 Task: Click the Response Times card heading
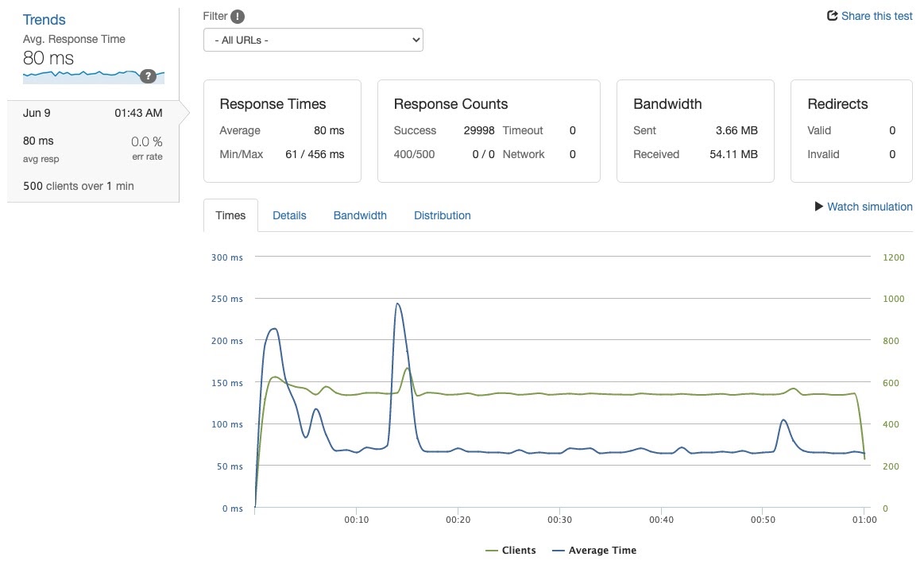tap(273, 104)
